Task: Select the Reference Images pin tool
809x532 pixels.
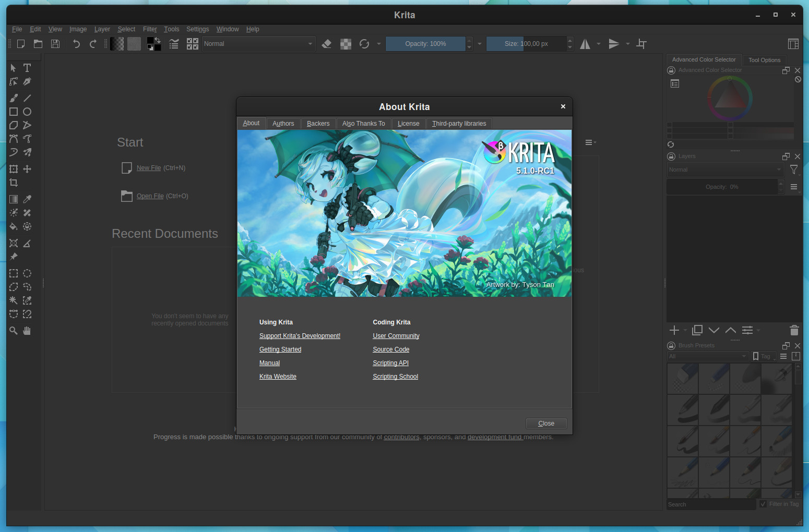Action: [14, 257]
